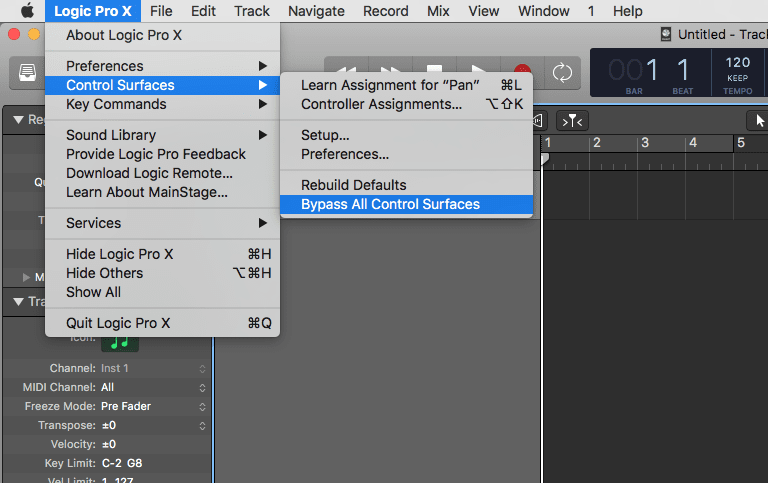Open the Mix menu
This screenshot has height=483, width=768.
click(438, 11)
